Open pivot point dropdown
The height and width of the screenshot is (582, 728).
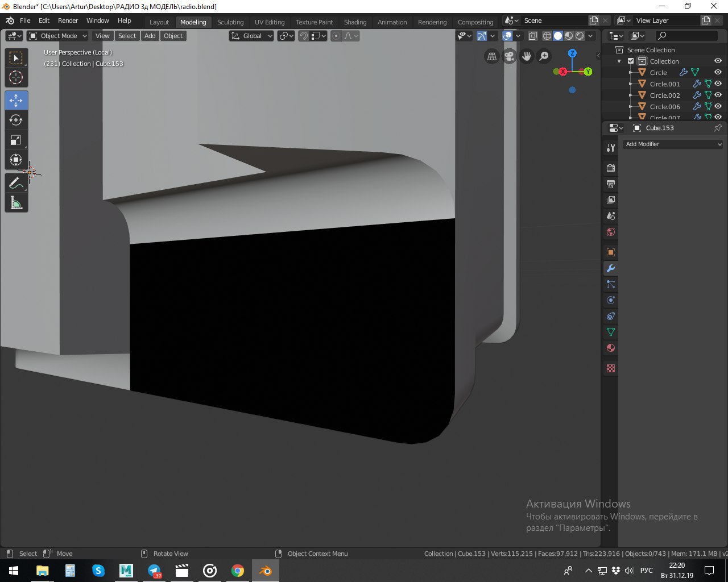[x=286, y=36]
